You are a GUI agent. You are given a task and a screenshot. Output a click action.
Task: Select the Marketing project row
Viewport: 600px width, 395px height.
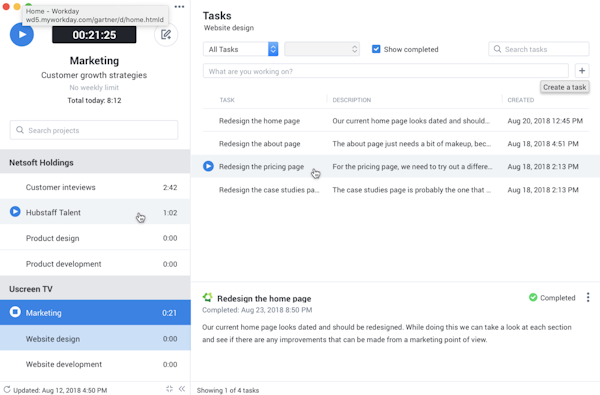(95, 313)
